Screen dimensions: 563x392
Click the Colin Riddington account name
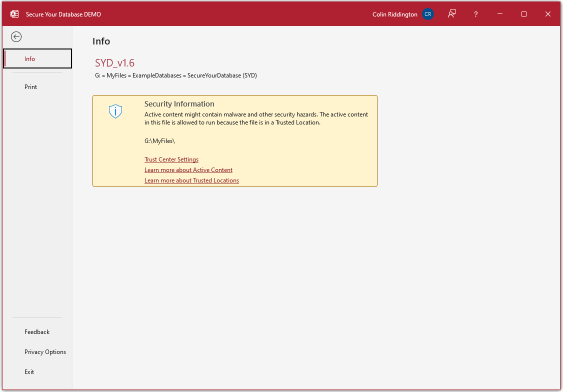coord(395,14)
